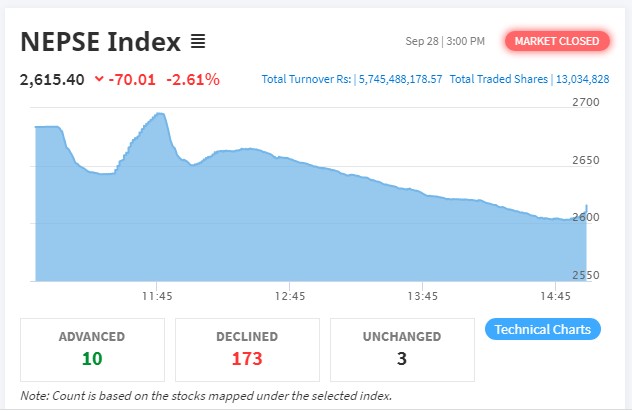632x411 pixels.
Task: Click the 2700 y-axis label
Action: [x=585, y=102]
